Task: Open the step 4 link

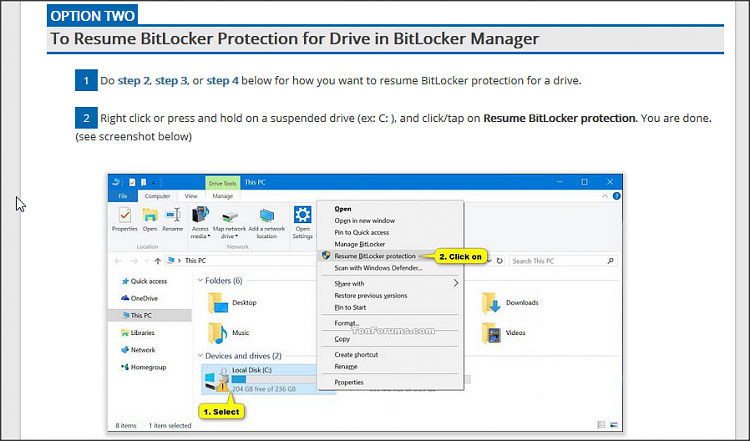Action: [x=222, y=80]
